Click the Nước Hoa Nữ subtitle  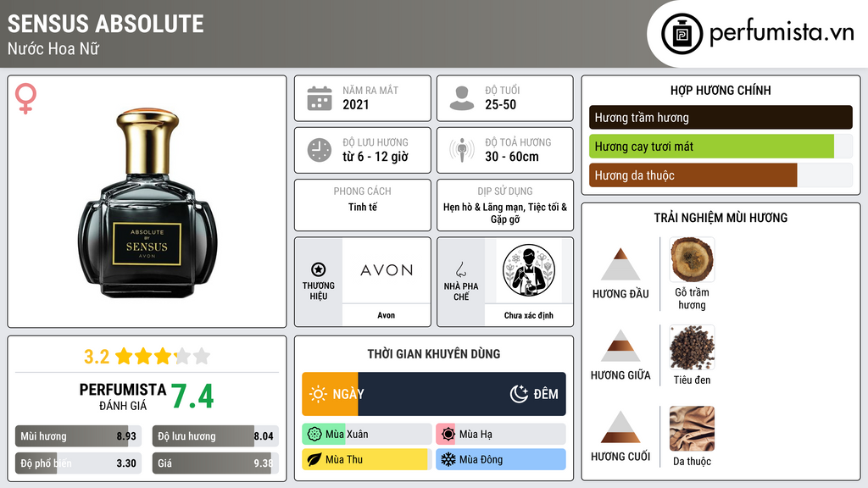coord(53,48)
